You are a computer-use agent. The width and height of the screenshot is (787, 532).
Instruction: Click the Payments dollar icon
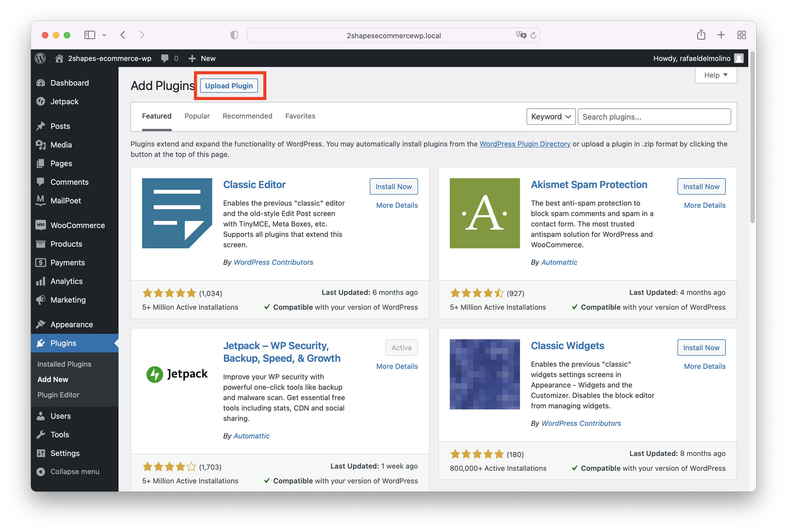[x=41, y=262]
